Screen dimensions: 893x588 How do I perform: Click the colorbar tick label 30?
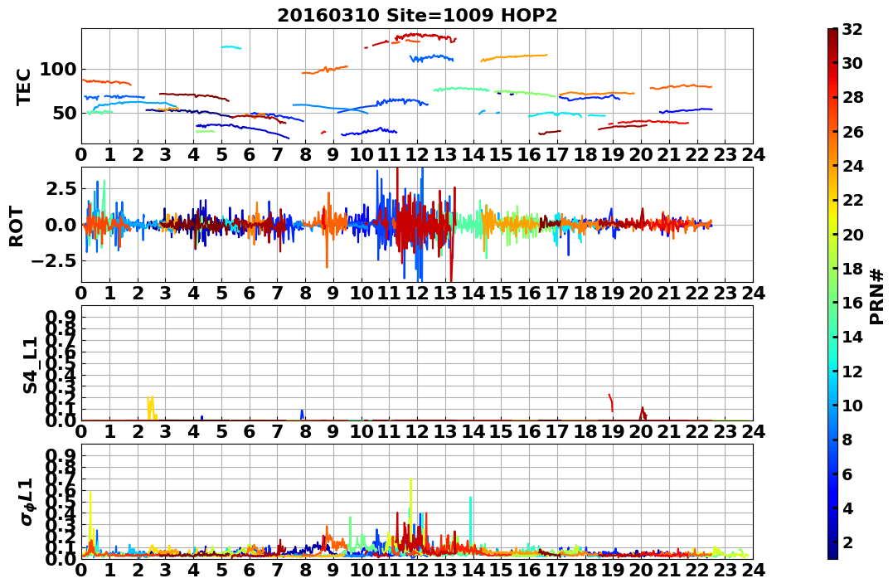tap(852, 63)
